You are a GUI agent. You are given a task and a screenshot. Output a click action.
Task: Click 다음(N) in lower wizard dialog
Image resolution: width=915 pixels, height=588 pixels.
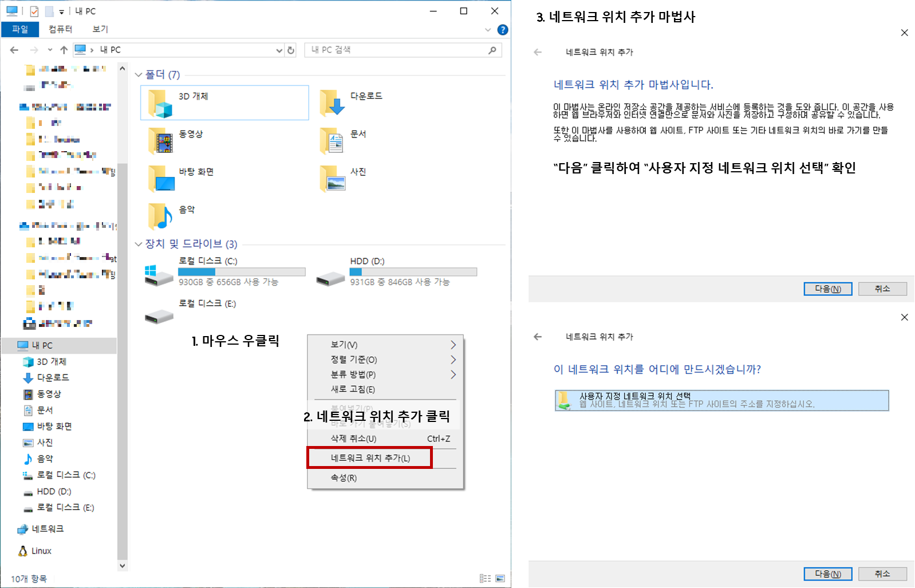(x=828, y=574)
